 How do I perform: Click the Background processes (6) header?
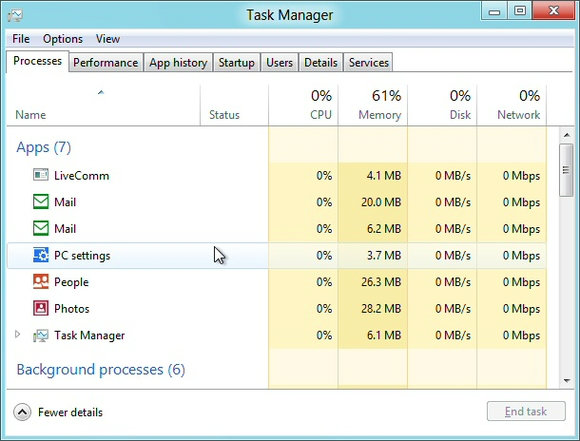pos(101,369)
